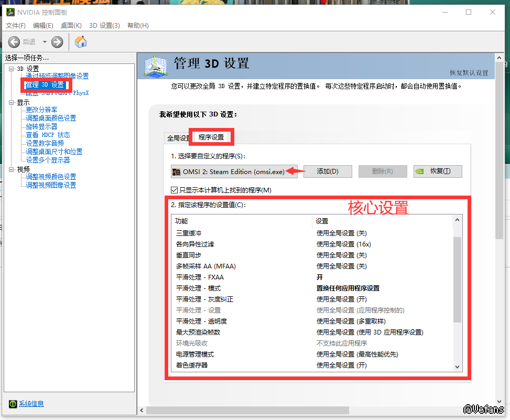Toggle 只显示本计算机上找到的程序 checkbox
This screenshot has width=510, height=420.
(x=175, y=190)
